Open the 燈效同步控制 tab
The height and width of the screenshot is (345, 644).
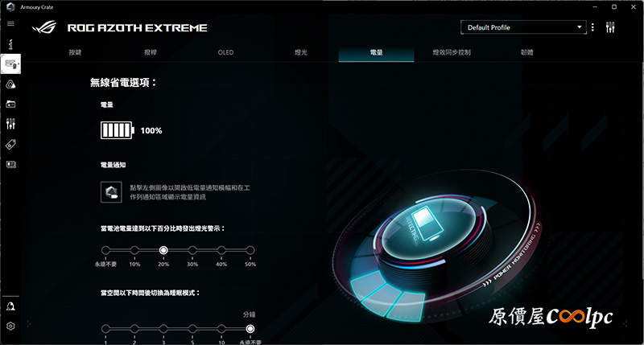click(452, 52)
